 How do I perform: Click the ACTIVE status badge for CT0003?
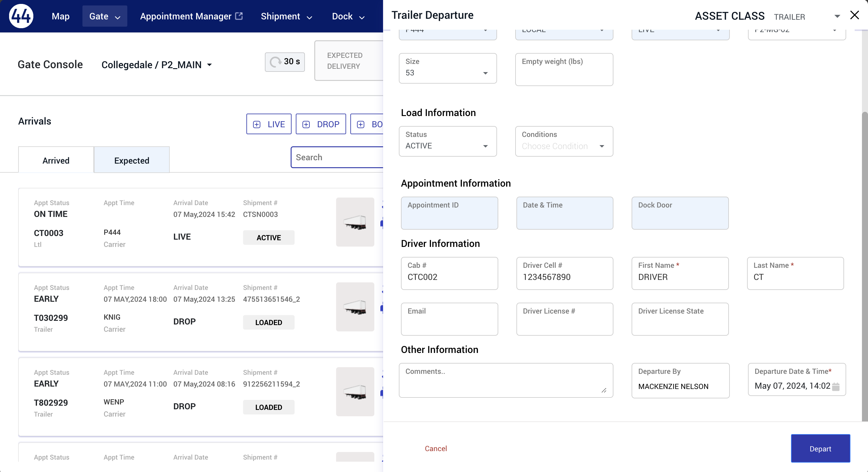pyautogui.click(x=269, y=238)
